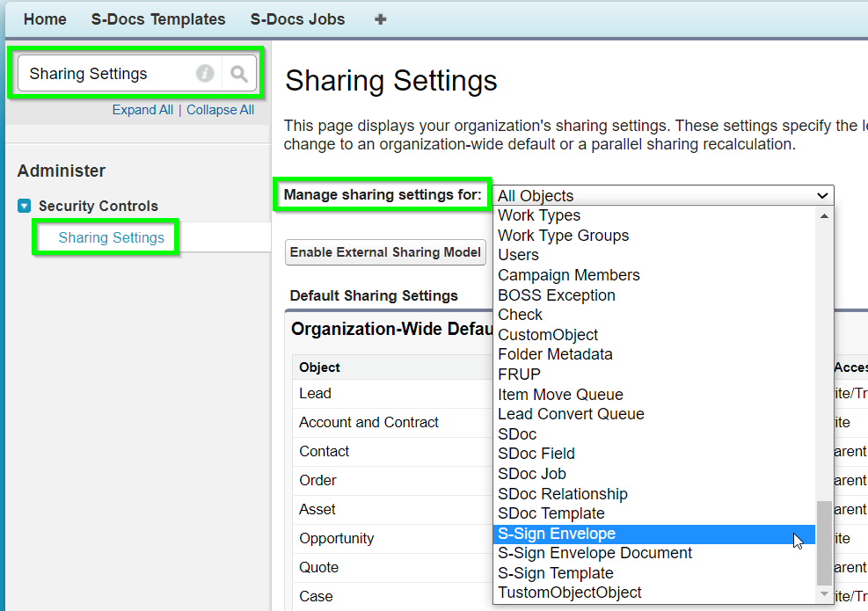Image resolution: width=868 pixels, height=611 pixels.
Task: Click the Default Sharing Settings heading
Action: coord(374,295)
